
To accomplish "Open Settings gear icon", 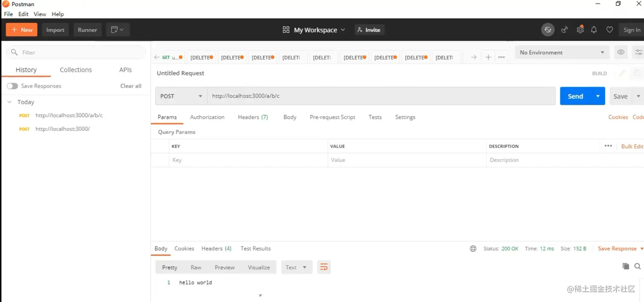I will pos(580,30).
